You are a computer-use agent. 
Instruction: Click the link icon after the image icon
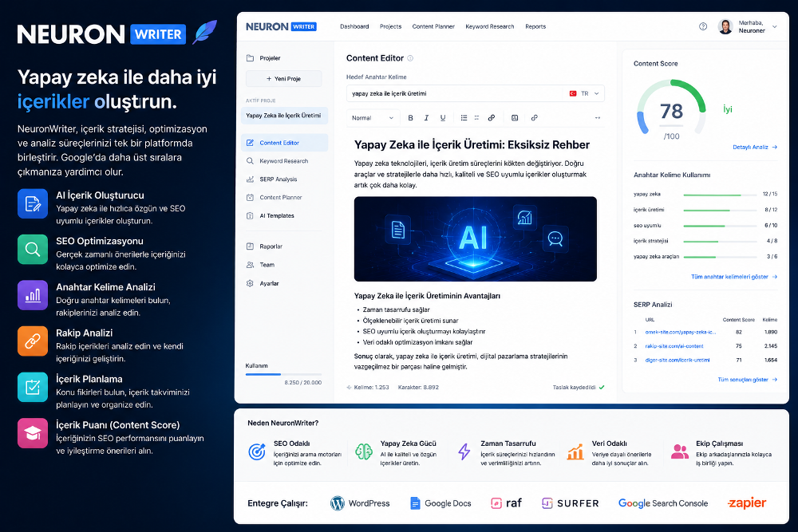[534, 117]
